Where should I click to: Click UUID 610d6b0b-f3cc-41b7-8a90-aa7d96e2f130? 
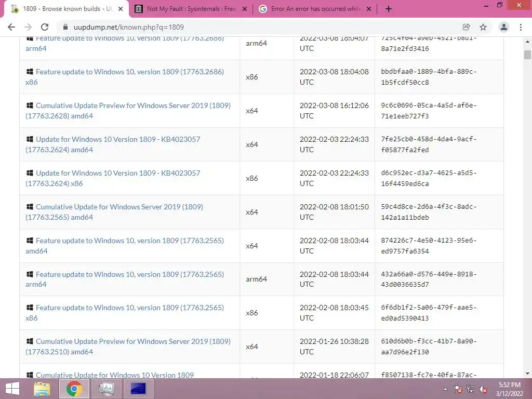(x=429, y=347)
